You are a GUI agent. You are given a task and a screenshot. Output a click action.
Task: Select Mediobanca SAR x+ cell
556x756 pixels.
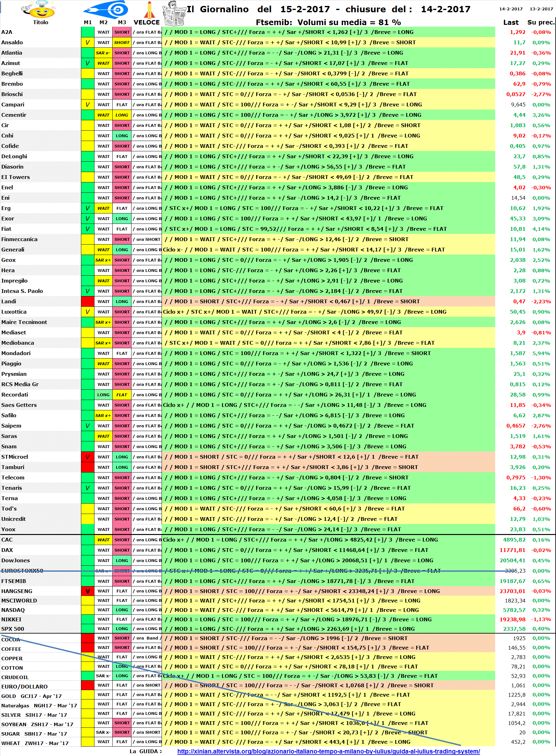point(103,343)
